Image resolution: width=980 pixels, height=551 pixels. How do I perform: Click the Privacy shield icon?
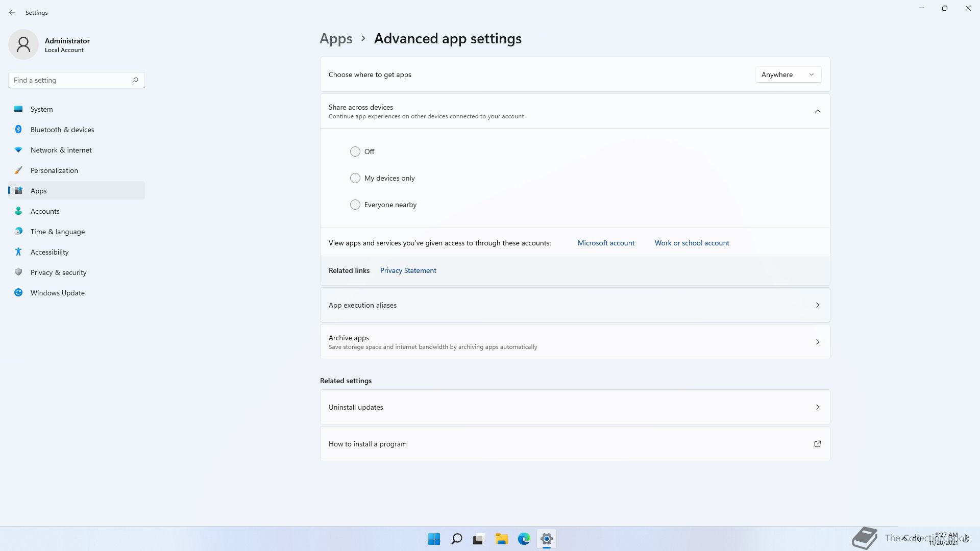coord(18,272)
